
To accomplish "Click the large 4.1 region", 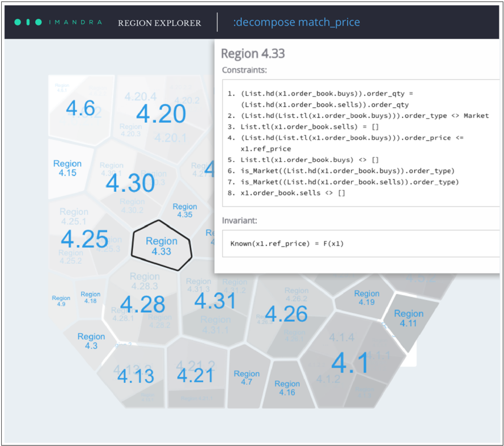I will tap(350, 363).
